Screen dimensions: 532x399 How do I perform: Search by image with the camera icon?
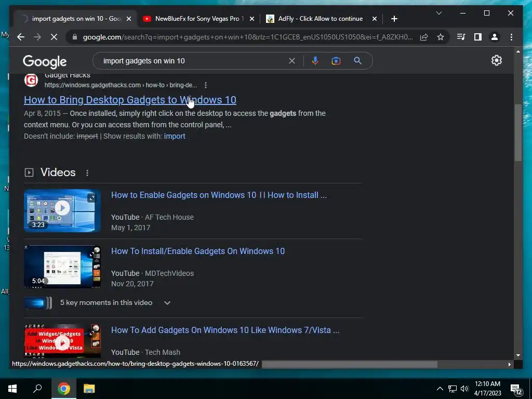tap(336, 61)
